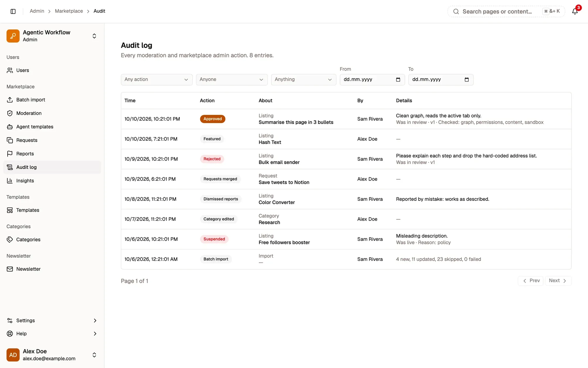Image resolution: width=588 pixels, height=368 pixels.
Task: Click the Prev page button
Action: point(531,281)
